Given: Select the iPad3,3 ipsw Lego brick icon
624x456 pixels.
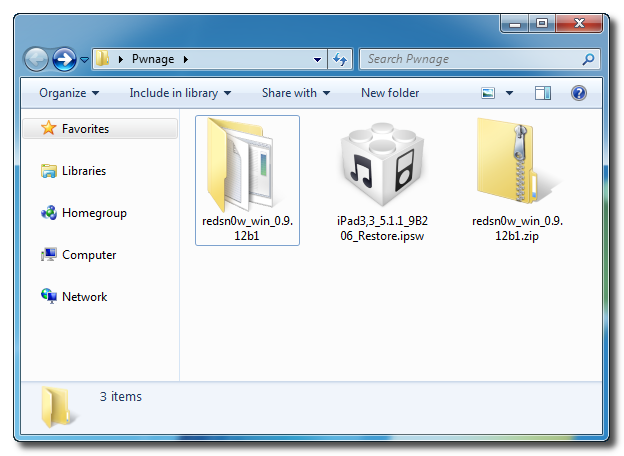Looking at the screenshot, I should pos(382,165).
